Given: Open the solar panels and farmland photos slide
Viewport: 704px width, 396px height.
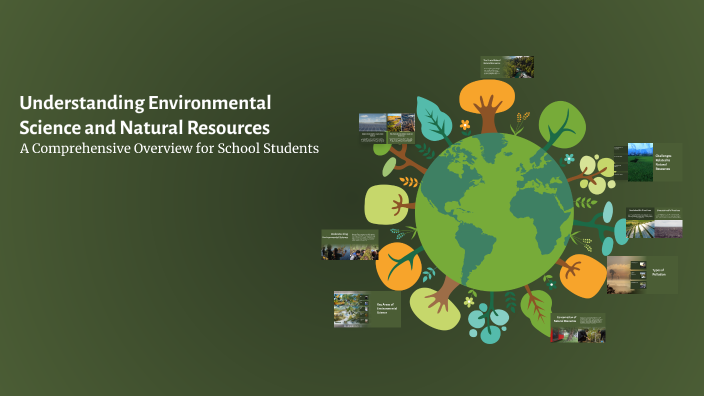Looking at the screenshot, I should [387, 128].
